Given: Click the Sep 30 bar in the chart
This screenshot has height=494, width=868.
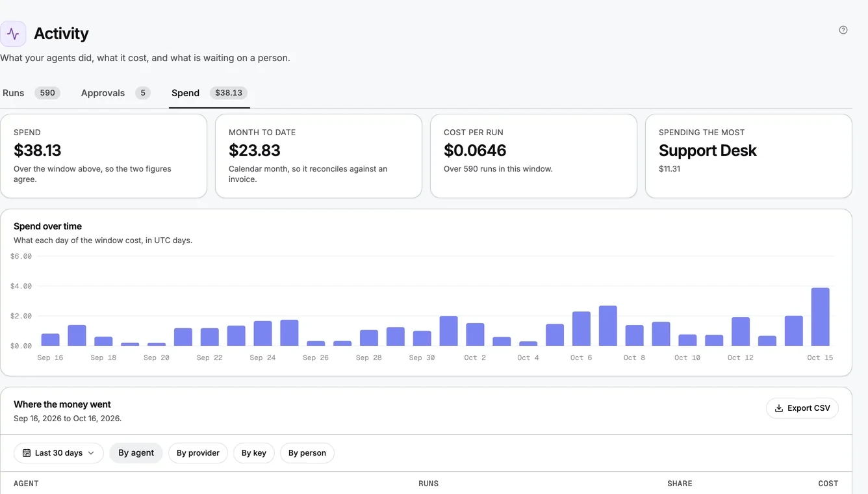Looking at the screenshot, I should click(422, 339).
